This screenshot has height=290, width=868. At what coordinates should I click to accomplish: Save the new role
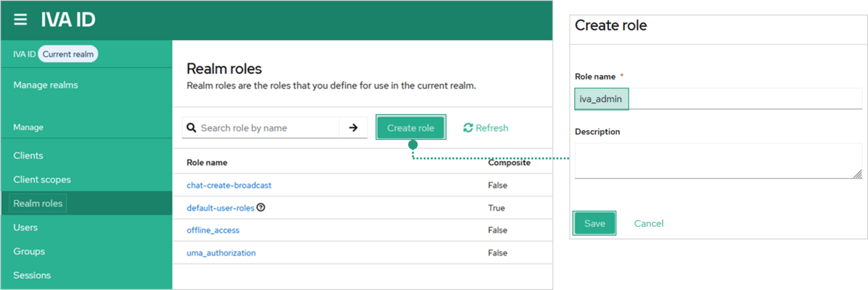point(594,224)
